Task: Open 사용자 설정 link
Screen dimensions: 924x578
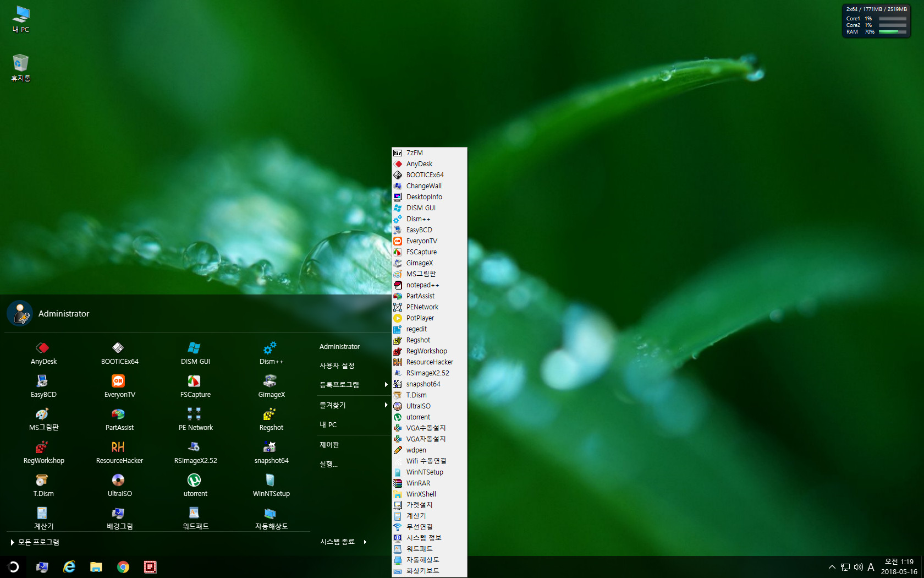Action: point(337,366)
